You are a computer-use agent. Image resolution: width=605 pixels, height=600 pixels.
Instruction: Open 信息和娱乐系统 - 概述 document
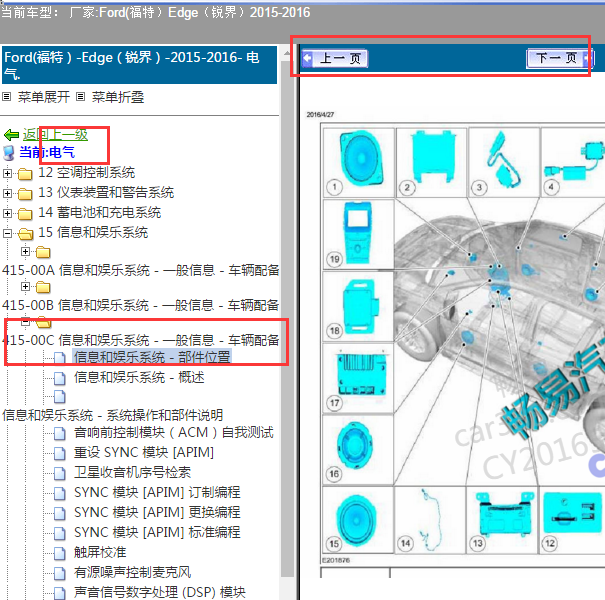pyautogui.click(x=139, y=377)
